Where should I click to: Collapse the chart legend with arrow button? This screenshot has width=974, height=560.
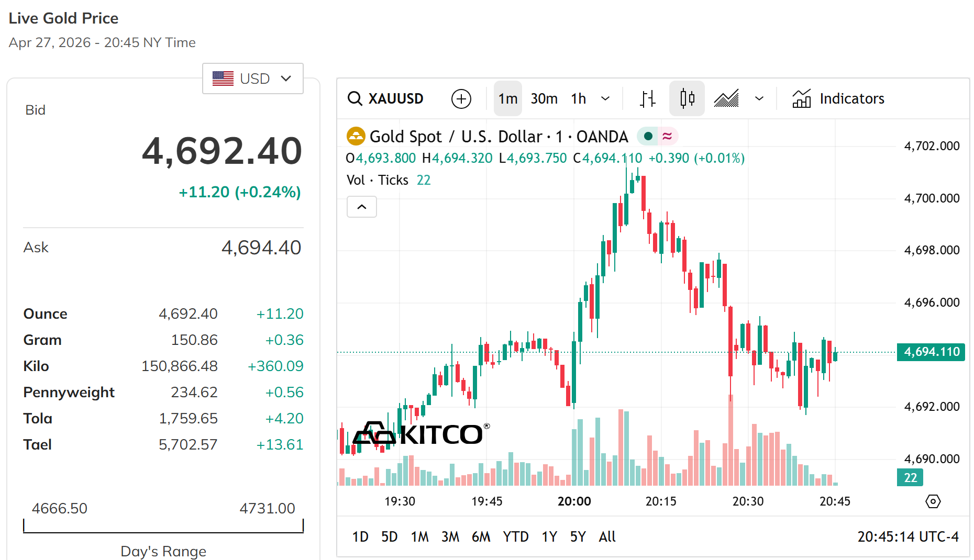(362, 207)
